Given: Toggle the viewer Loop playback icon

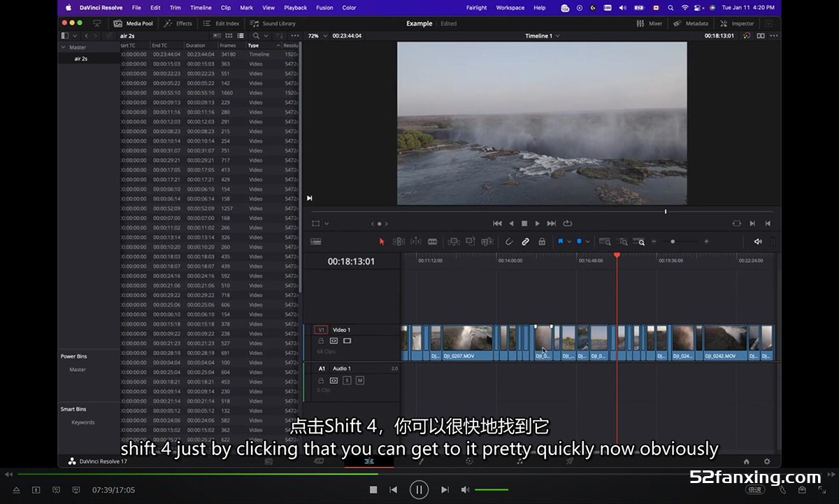Looking at the screenshot, I should point(568,224).
